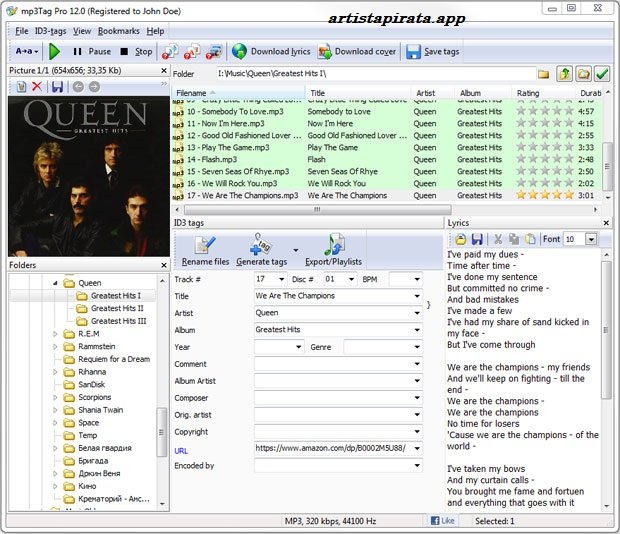Click the Folder path input field
This screenshot has height=534, width=620.
coord(375,74)
